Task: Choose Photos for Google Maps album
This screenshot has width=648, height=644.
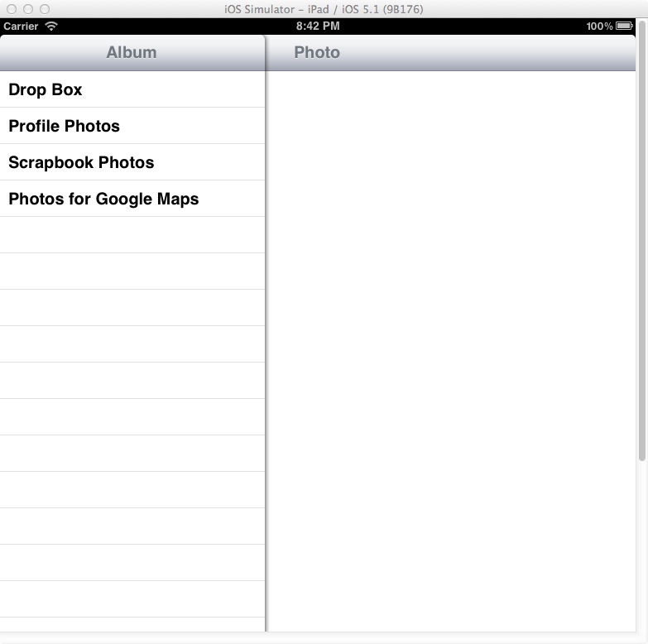Action: (103, 199)
